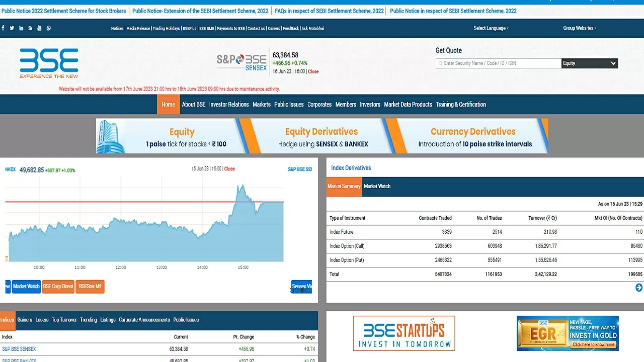Click the S&P BSE SENSEX logo

242,62
